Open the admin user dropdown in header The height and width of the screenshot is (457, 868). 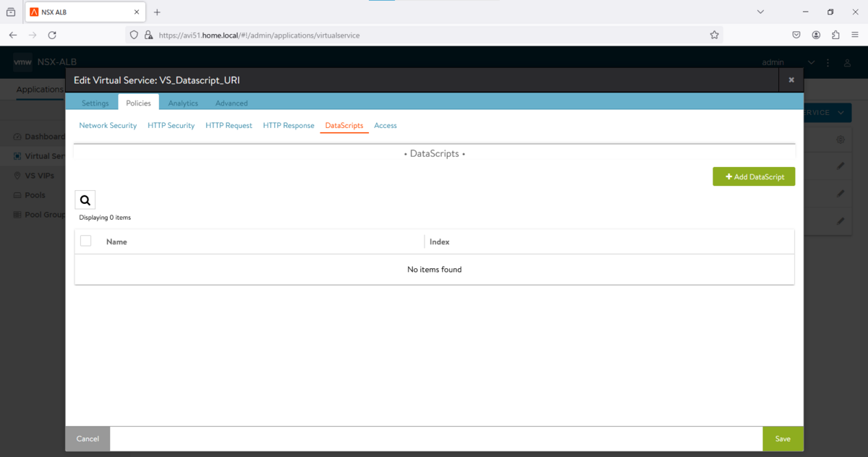pyautogui.click(x=788, y=63)
